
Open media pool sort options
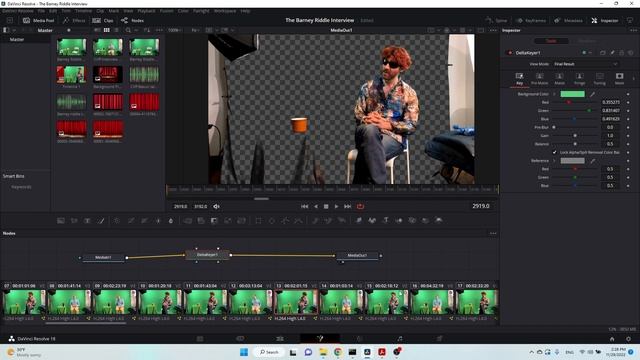(147, 30)
